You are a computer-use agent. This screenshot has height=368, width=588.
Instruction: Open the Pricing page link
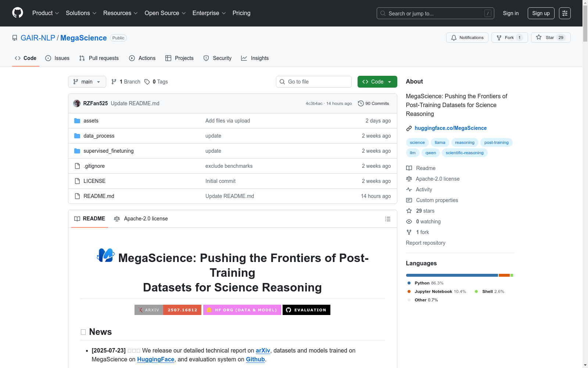pyautogui.click(x=241, y=13)
